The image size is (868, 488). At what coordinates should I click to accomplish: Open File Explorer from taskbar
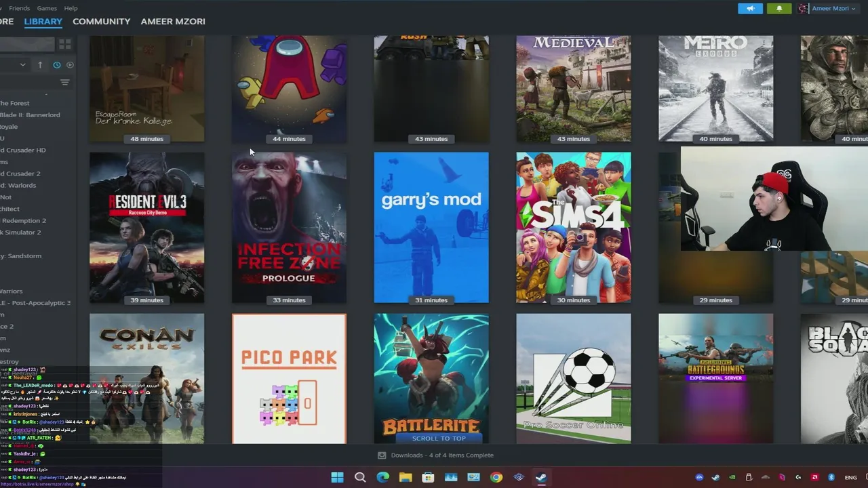pyautogui.click(x=406, y=477)
